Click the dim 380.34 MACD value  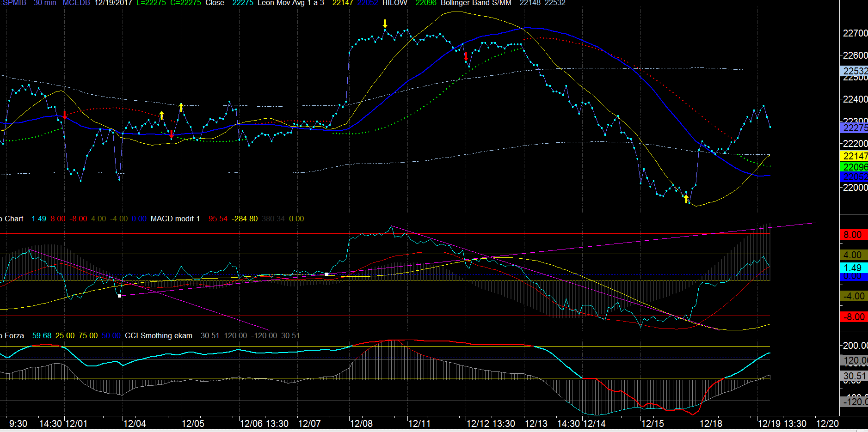273,219
